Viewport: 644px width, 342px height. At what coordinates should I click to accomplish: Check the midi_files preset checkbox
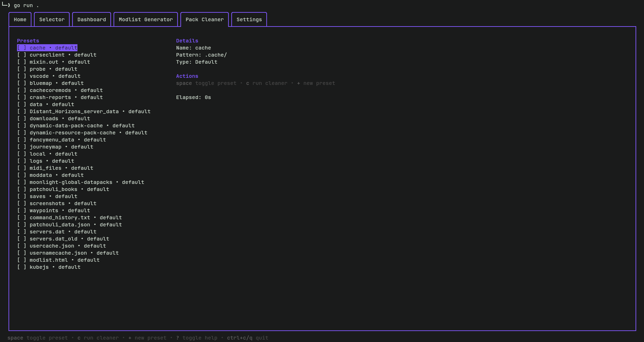pos(22,168)
